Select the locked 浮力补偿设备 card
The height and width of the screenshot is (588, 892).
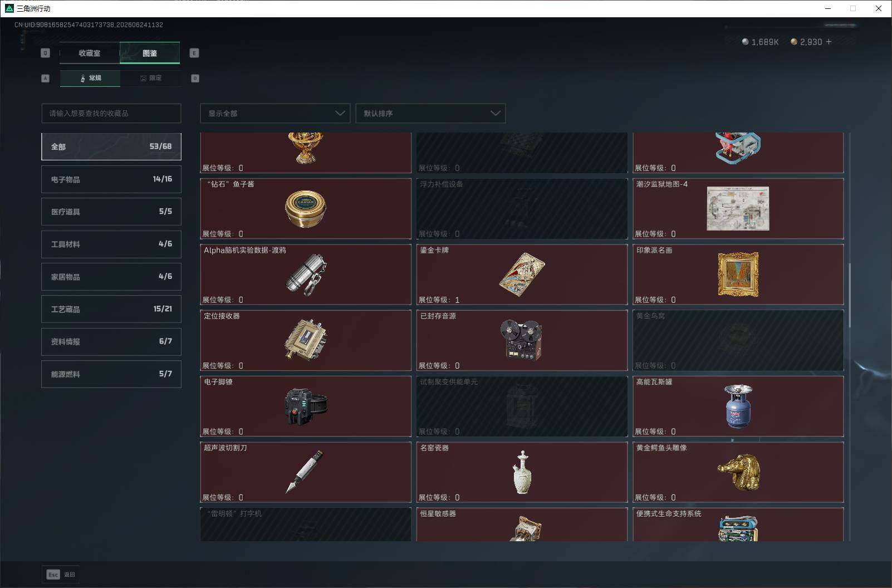(x=522, y=208)
